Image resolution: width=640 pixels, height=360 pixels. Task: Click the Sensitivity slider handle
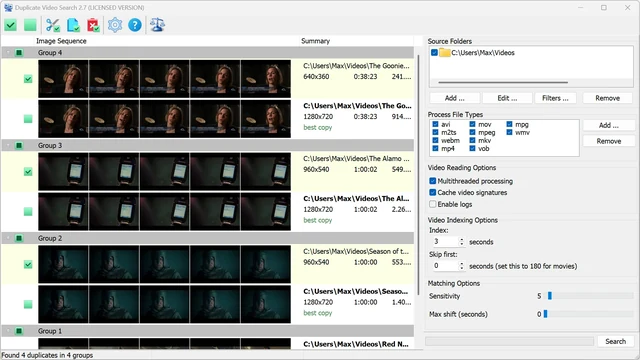click(550, 296)
